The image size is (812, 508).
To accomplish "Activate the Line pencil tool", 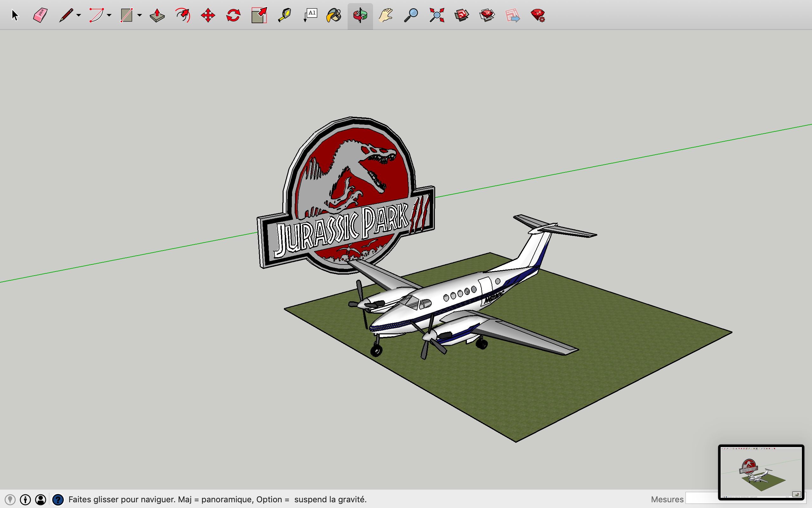I will click(x=66, y=16).
